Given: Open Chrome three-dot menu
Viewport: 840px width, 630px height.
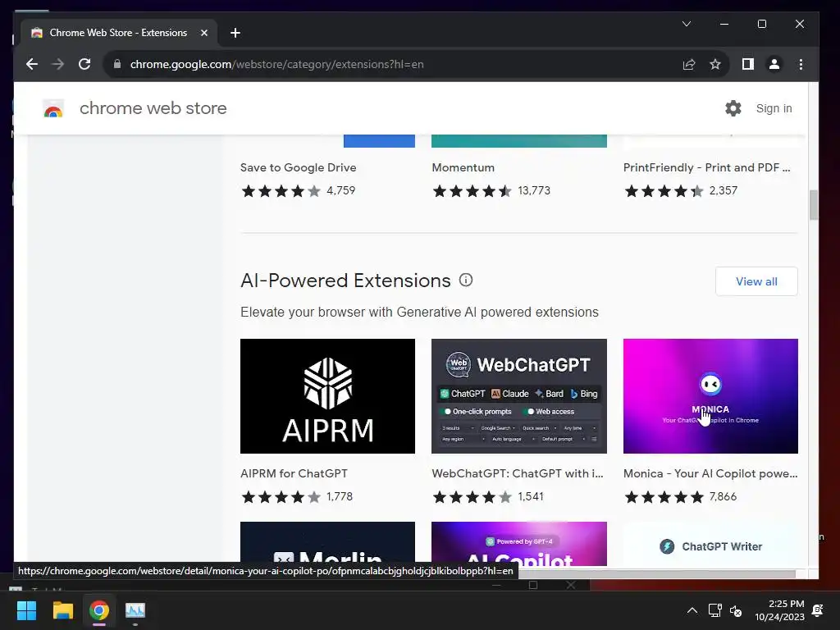Looking at the screenshot, I should click(801, 64).
